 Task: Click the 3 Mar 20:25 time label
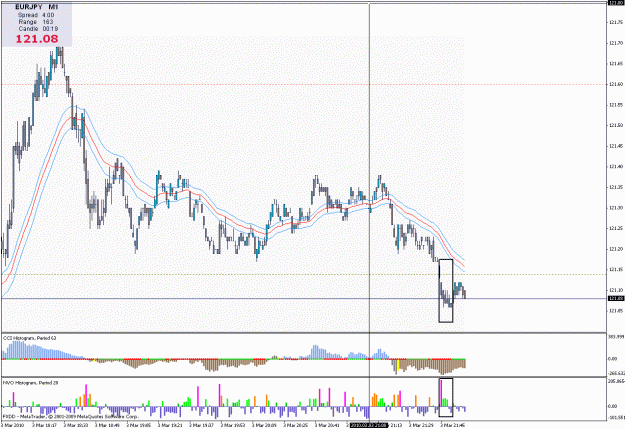click(x=296, y=425)
